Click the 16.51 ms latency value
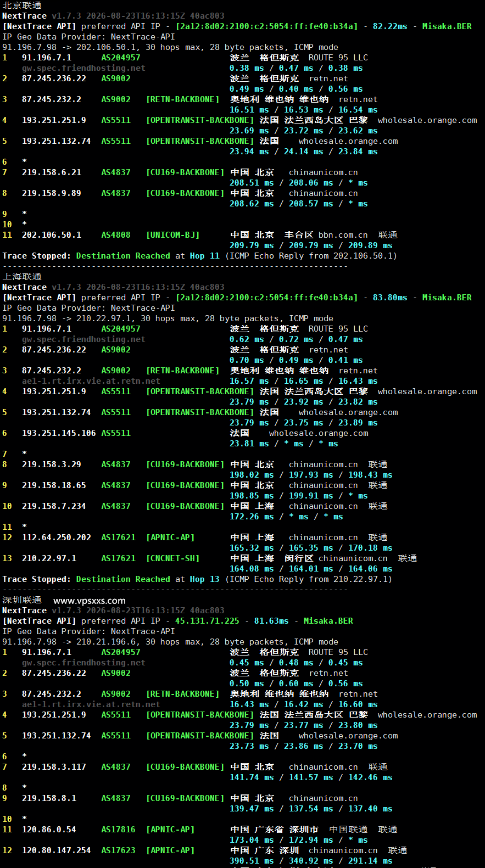This screenshot has width=485, height=868. click(249, 110)
